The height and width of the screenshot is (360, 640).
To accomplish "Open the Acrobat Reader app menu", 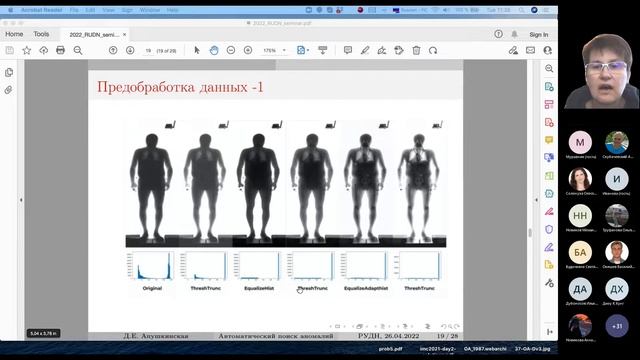I will (x=41, y=10).
